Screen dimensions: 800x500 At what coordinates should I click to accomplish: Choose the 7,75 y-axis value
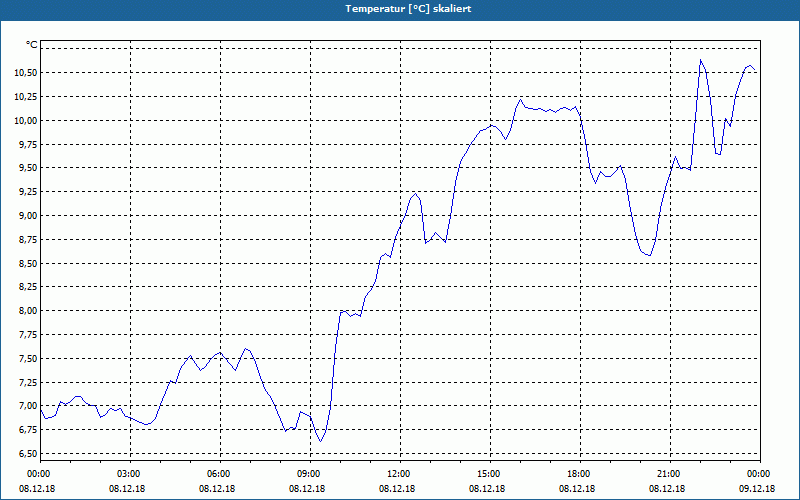28,335
